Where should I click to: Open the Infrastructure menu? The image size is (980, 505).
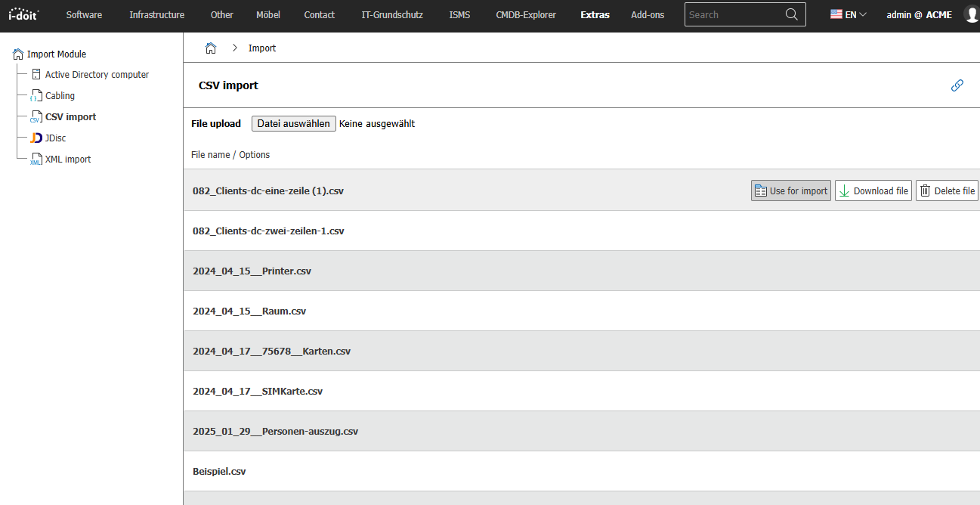point(156,14)
